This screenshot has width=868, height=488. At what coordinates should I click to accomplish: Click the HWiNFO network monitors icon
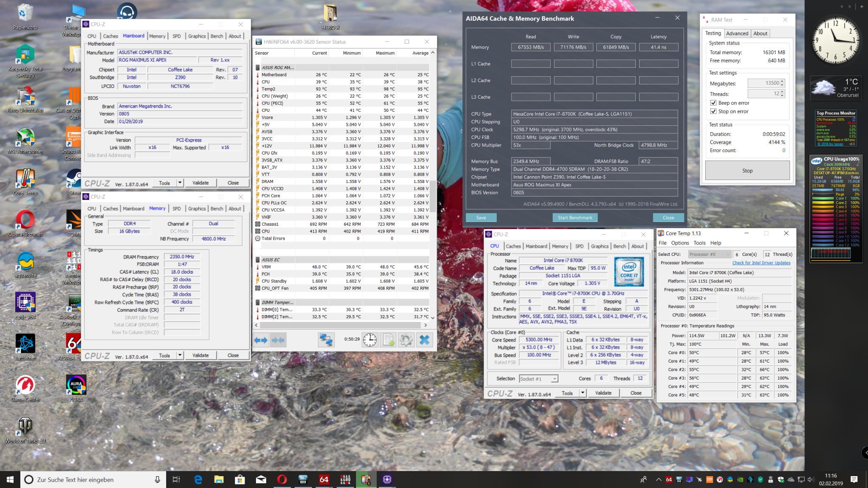click(326, 340)
